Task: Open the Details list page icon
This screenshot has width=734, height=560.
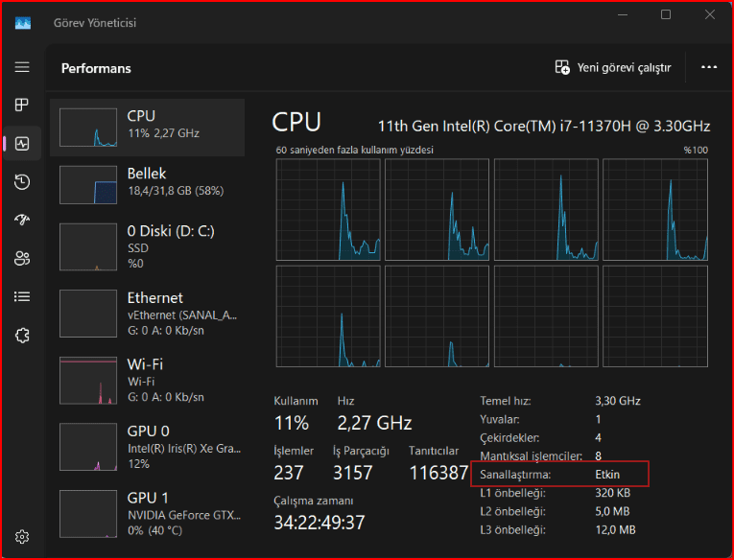Action: 22,296
